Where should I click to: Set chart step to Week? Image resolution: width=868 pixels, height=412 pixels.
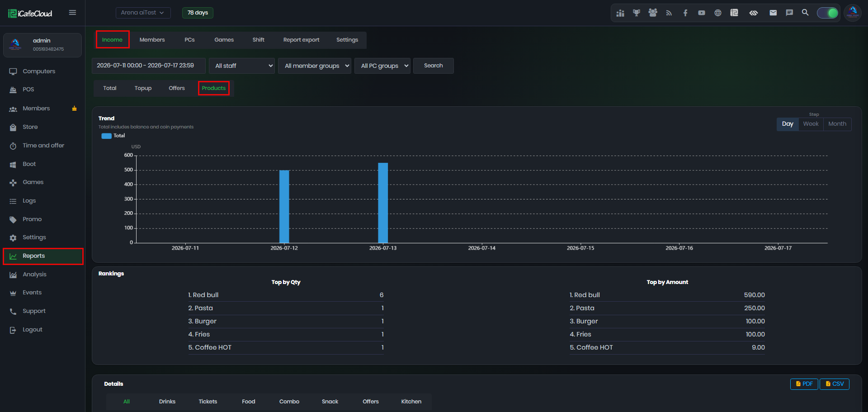pyautogui.click(x=811, y=124)
